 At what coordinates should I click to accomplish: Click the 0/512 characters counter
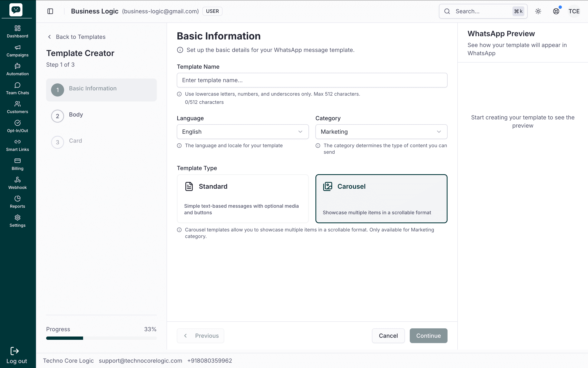204,102
